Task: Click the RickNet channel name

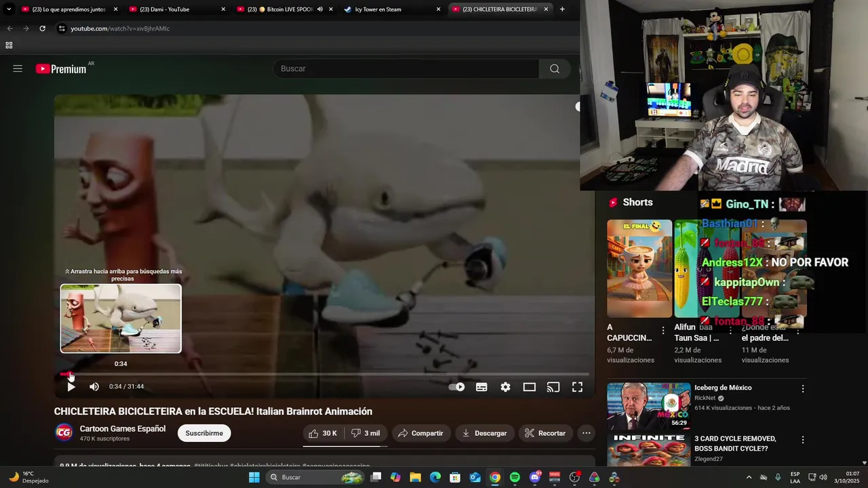Action: click(x=705, y=399)
